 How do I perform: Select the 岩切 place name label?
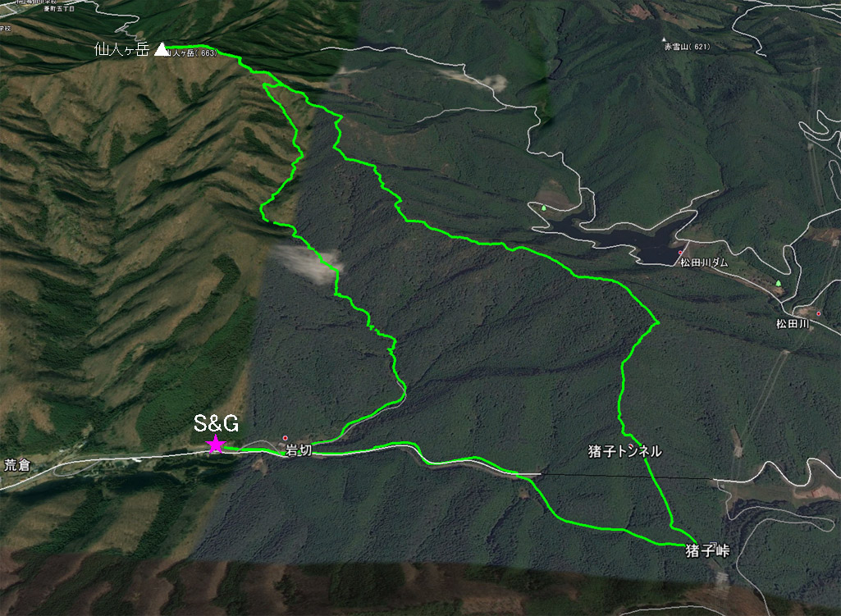tap(299, 450)
